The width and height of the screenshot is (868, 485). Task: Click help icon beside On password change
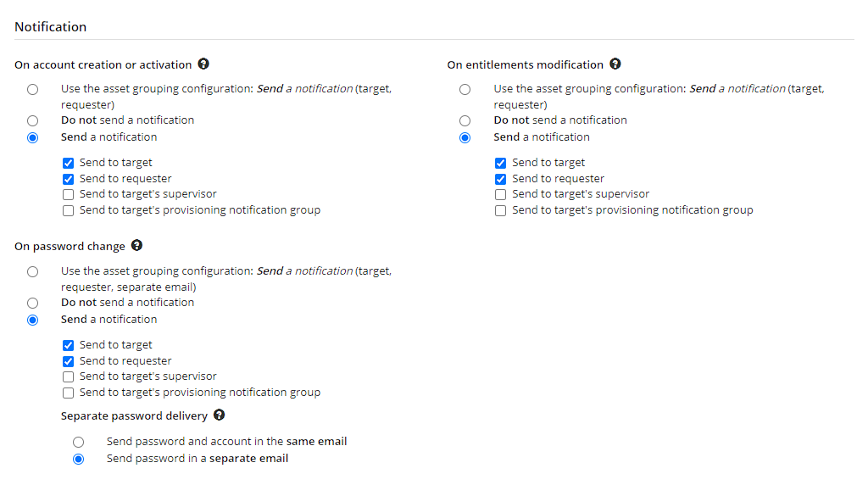pyautogui.click(x=136, y=245)
